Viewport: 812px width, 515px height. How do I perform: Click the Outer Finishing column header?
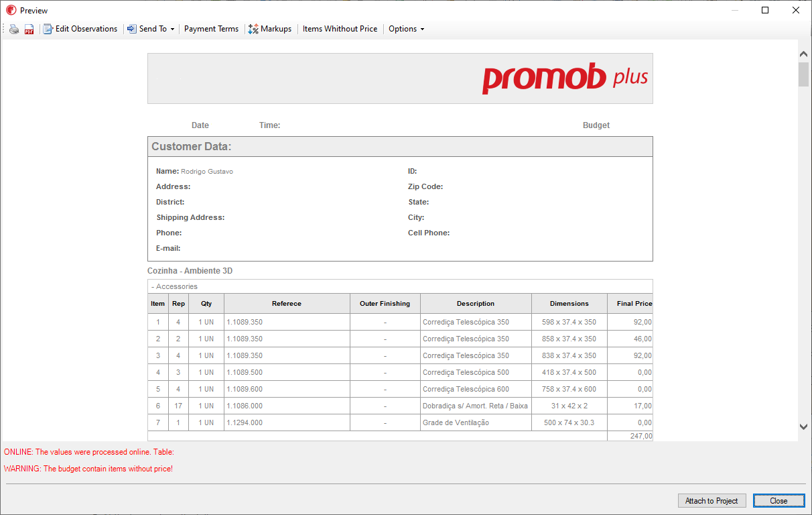(x=385, y=303)
